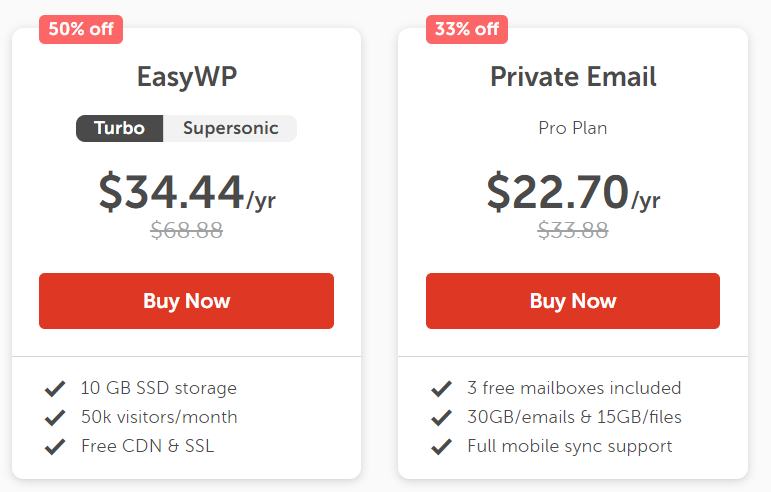Click the Private Email card title
The image size is (771, 492).
573,77
